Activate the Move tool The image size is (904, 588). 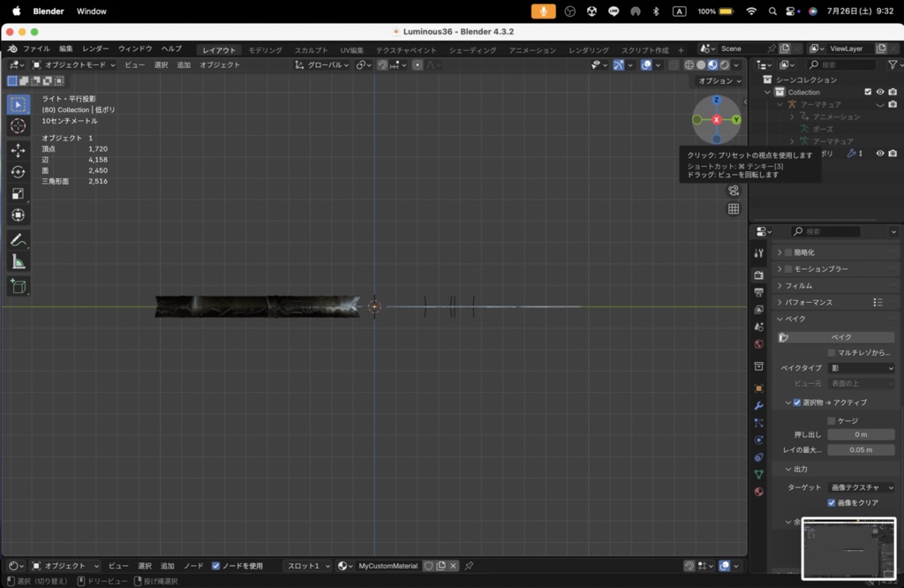18,150
